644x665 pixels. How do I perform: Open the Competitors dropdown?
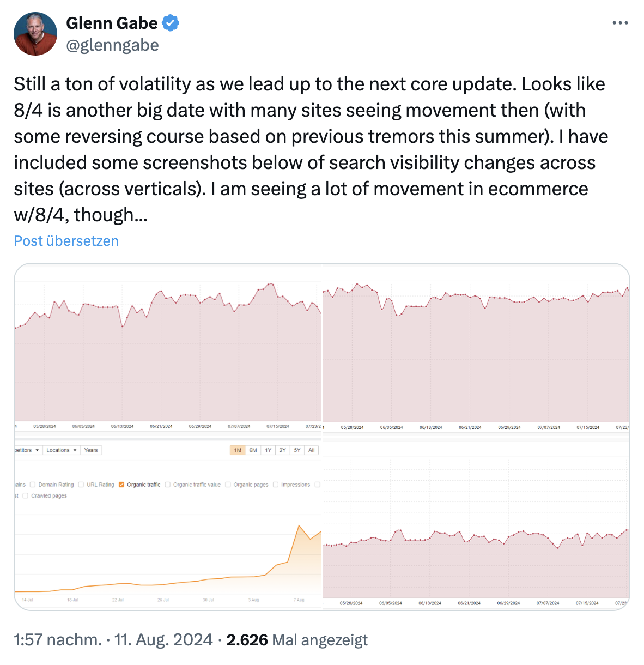coord(28,450)
